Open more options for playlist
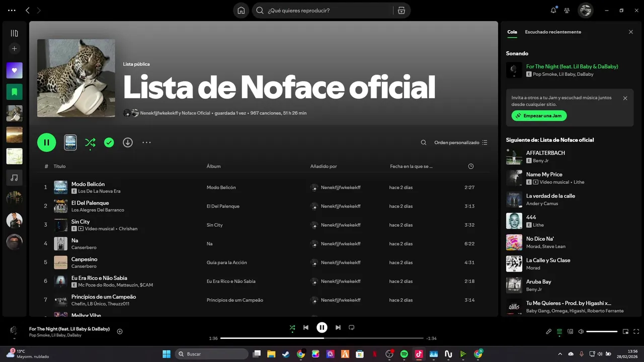644x362 pixels. point(146,142)
